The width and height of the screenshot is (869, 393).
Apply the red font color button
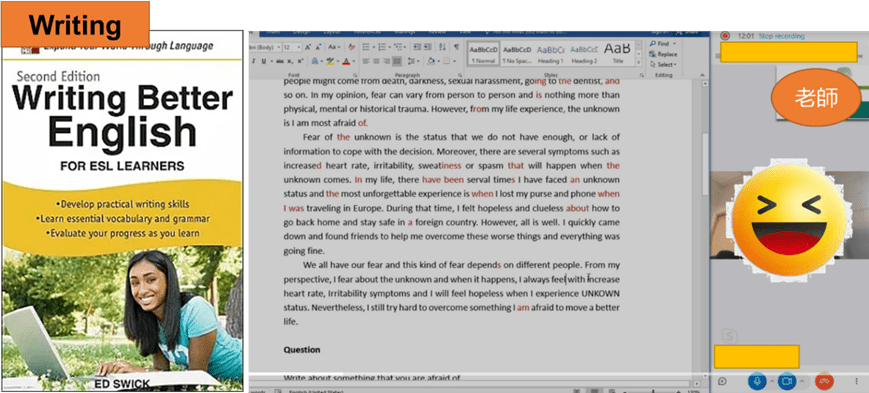click(x=346, y=61)
